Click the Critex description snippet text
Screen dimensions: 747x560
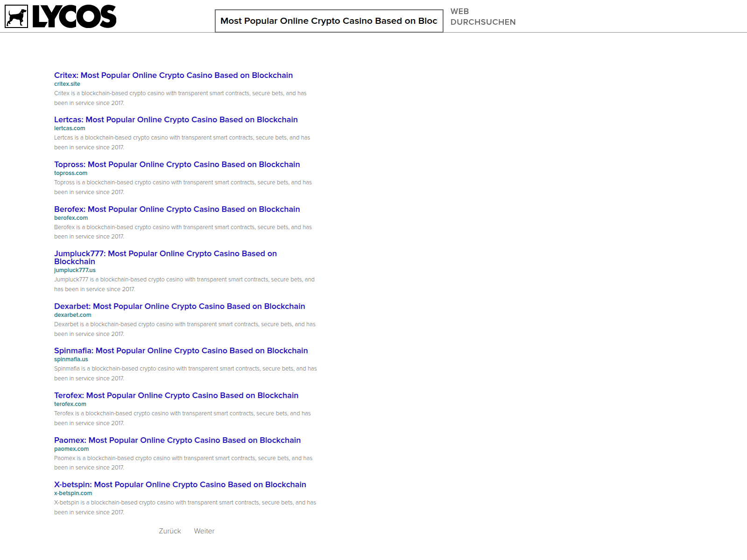click(180, 98)
